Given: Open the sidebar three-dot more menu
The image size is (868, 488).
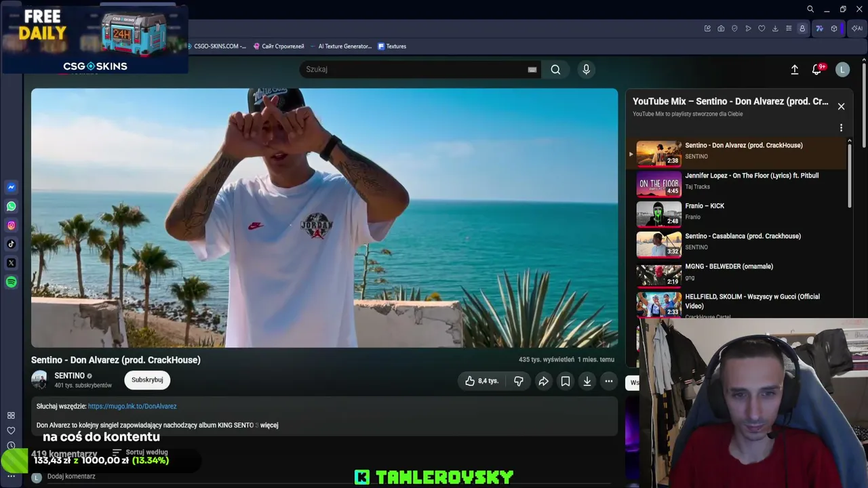Looking at the screenshot, I should coord(11,476).
